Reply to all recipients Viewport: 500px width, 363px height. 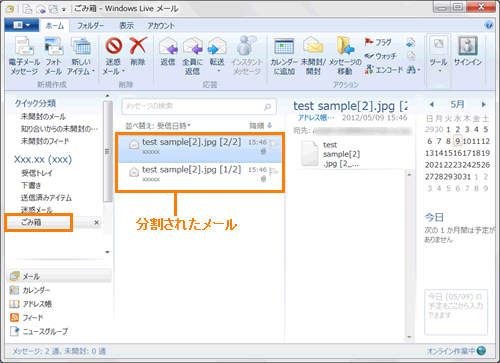[x=192, y=56]
